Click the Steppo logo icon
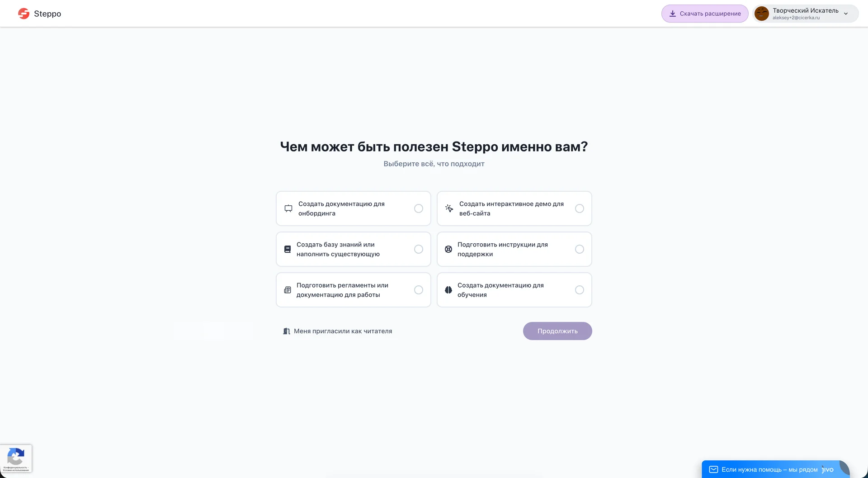Viewport: 868px width, 478px height. tap(24, 14)
